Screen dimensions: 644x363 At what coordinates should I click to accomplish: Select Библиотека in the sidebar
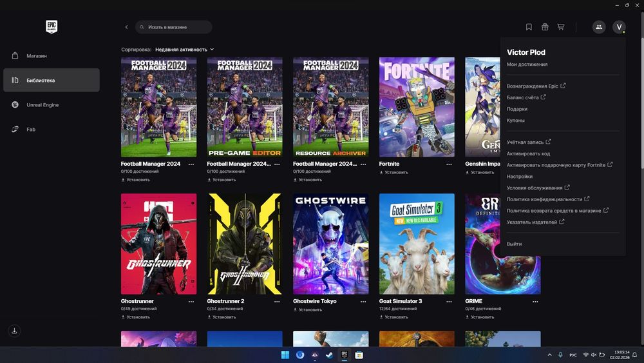[52, 80]
